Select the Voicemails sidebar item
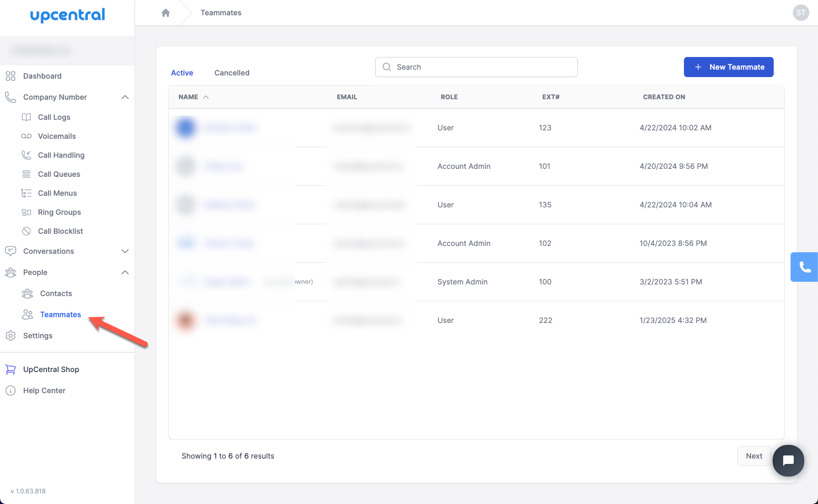The height and width of the screenshot is (504, 818). pyautogui.click(x=56, y=136)
